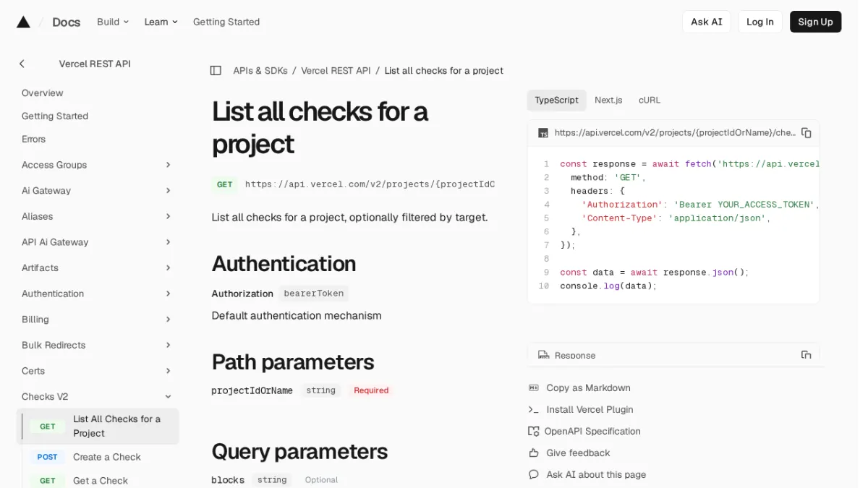Open Overview in the sidebar

(43, 93)
